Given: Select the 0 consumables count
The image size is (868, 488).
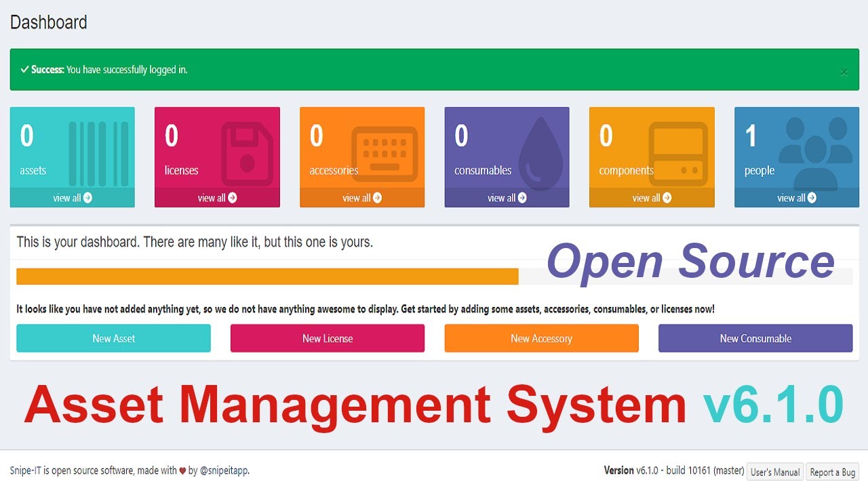Looking at the screenshot, I should (461, 136).
